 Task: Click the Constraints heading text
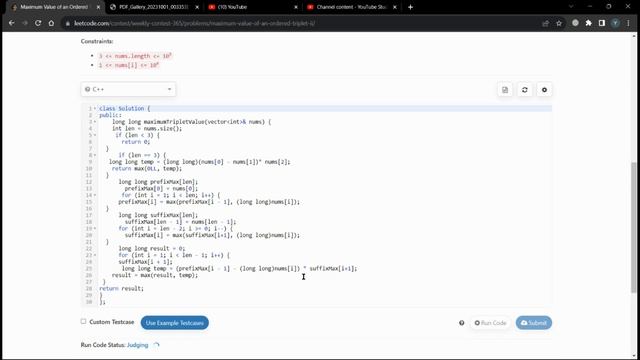coord(97,41)
